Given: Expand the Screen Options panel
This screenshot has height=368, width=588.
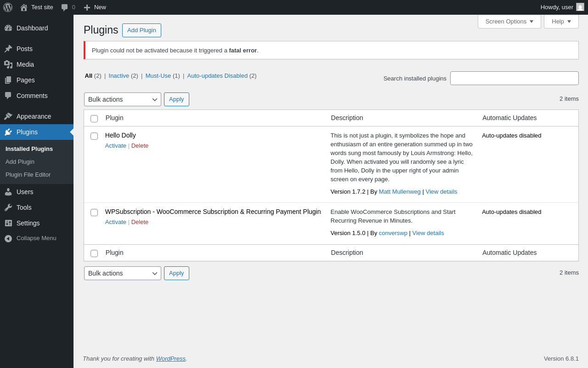Looking at the screenshot, I should pos(509,21).
